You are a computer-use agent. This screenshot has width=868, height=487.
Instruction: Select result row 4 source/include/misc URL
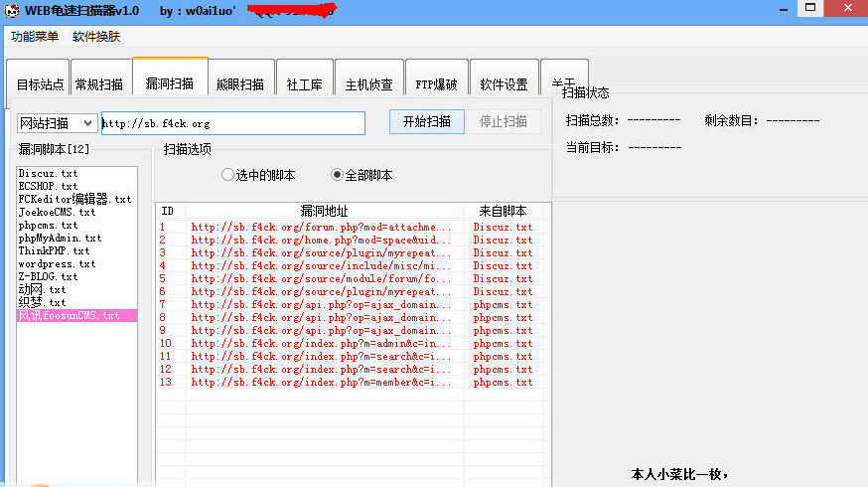click(321, 265)
